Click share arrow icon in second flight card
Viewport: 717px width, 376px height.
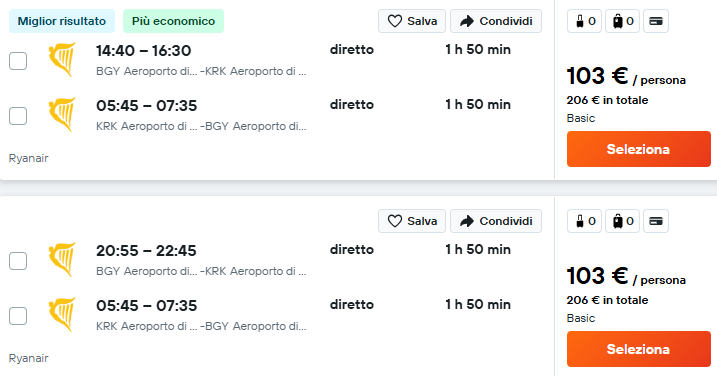[x=466, y=221]
